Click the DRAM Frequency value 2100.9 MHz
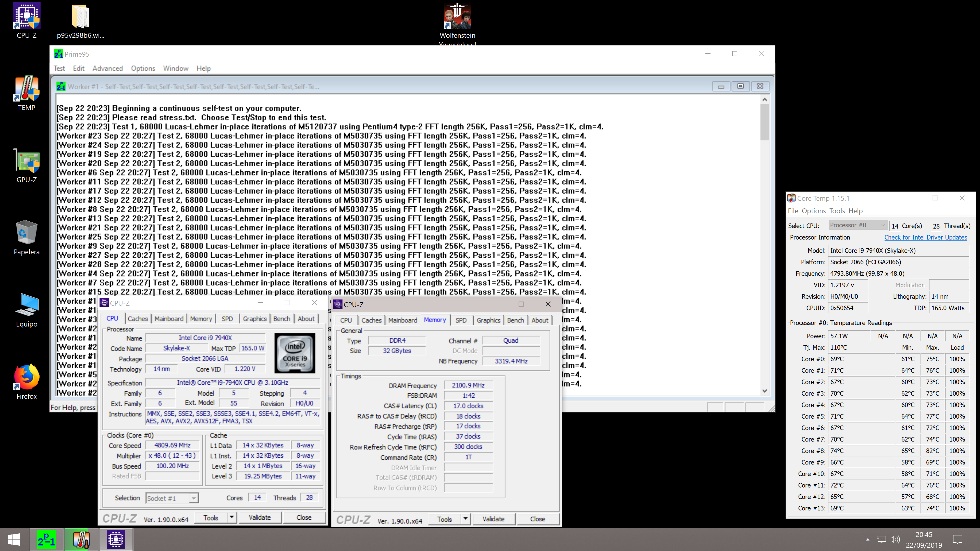 click(x=468, y=385)
